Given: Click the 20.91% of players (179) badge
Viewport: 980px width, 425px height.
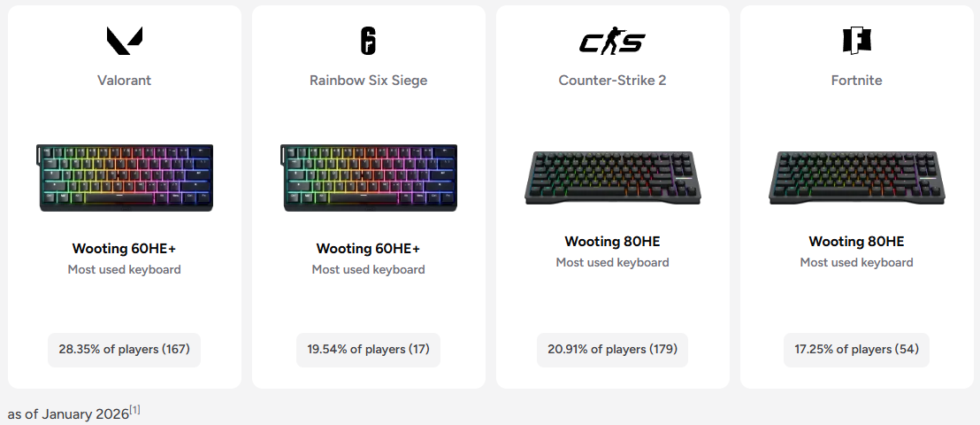Looking at the screenshot, I should click(612, 350).
